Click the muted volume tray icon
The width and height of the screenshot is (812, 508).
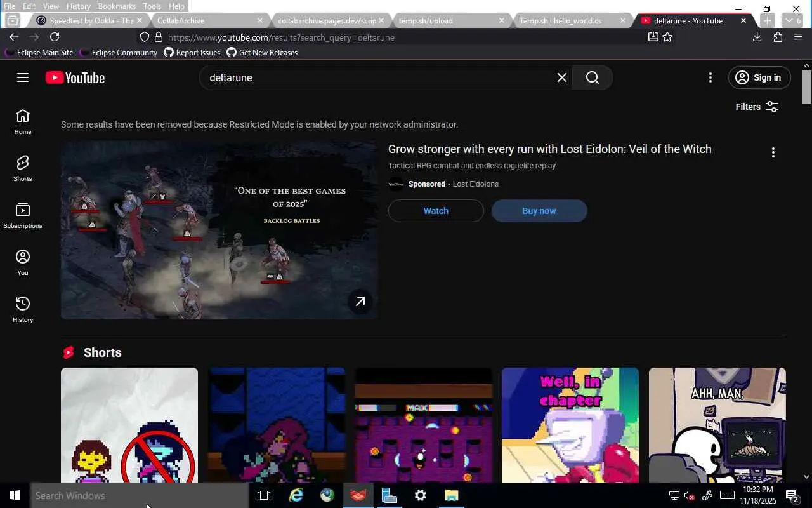(x=689, y=496)
